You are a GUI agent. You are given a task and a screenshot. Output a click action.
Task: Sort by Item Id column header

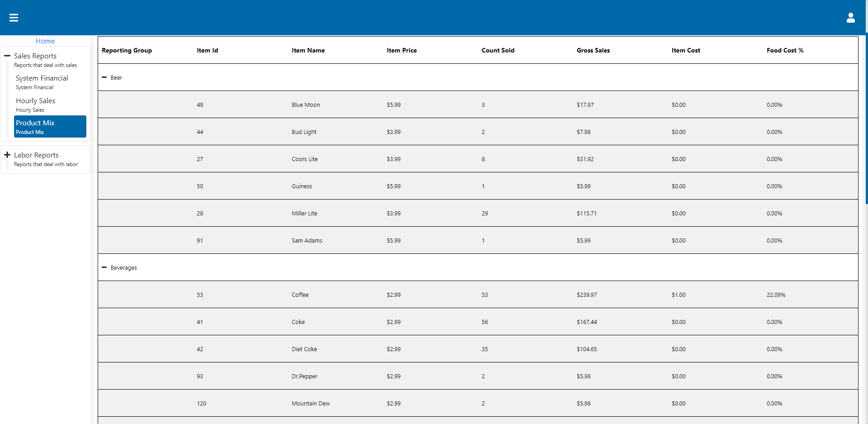pos(208,50)
